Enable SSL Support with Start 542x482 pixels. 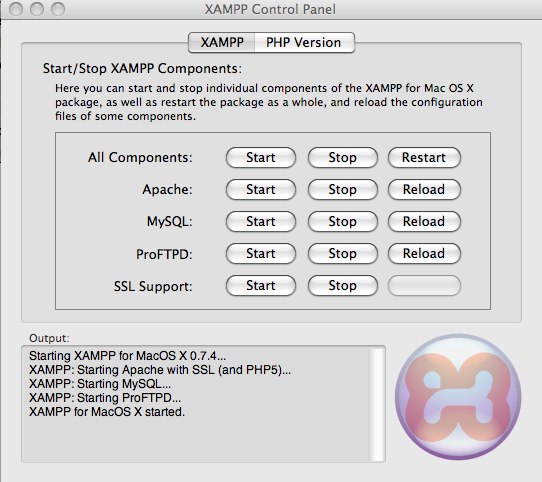[x=261, y=286]
